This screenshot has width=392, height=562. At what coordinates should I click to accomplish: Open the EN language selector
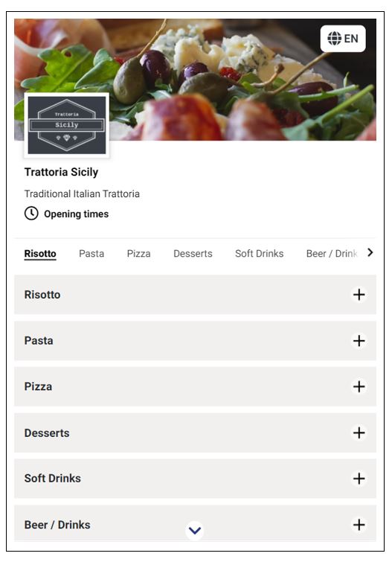343,39
